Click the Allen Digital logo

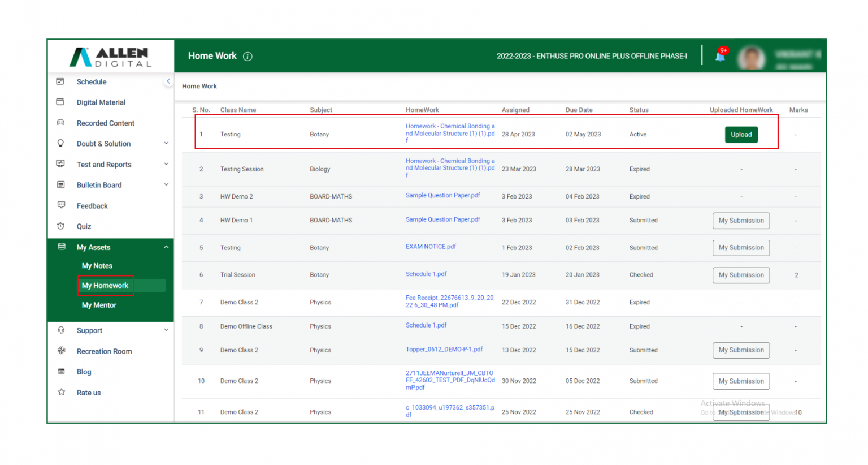(111, 57)
